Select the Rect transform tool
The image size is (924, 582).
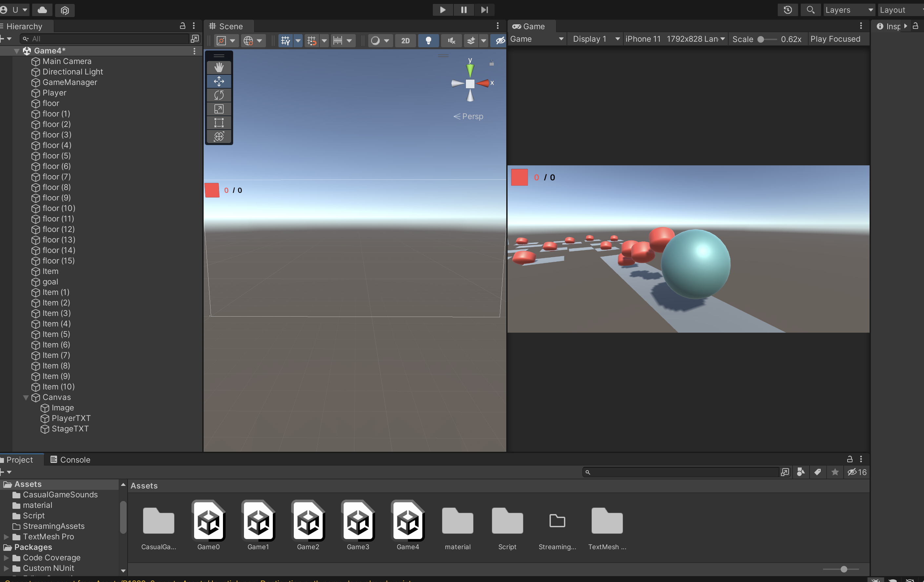[x=219, y=123]
